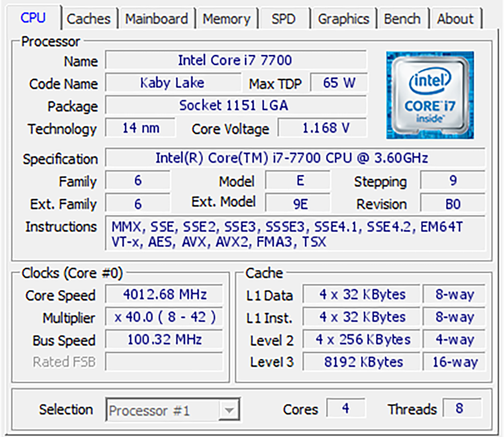This screenshot has width=504, height=437.
Task: Switch to the Caches tab
Action: (89, 19)
